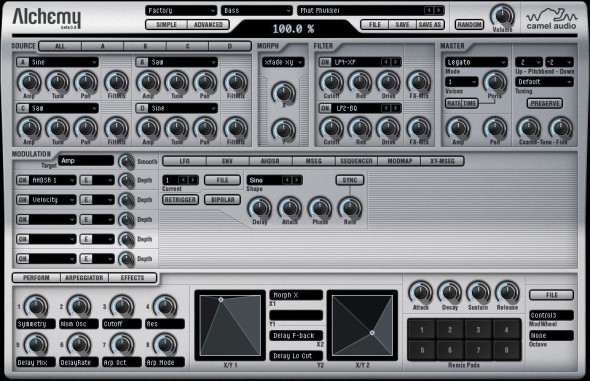
Task: Click the RANDOM button
Action: [x=470, y=25]
